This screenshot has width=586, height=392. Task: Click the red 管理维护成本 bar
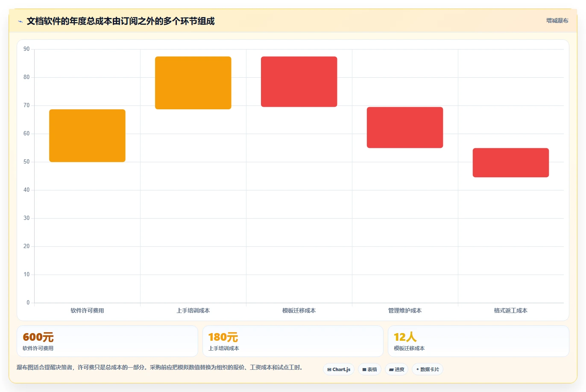(x=405, y=128)
